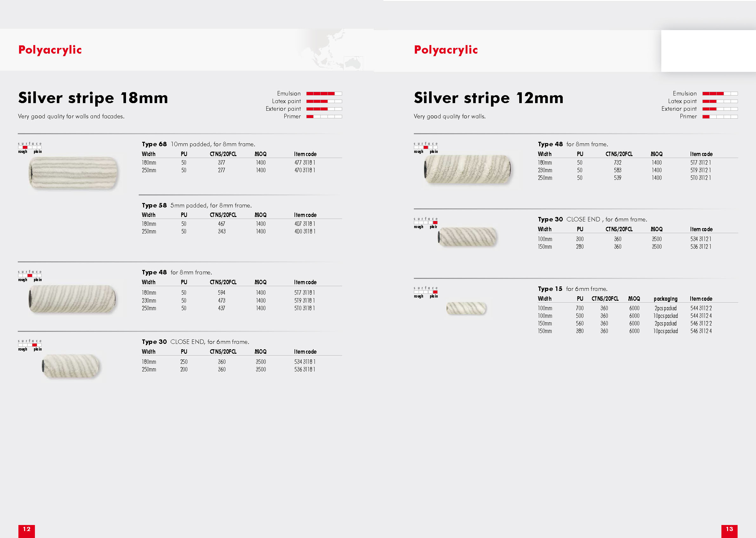Viewport: 756px width, 538px height.
Task: Click the Emulsion rating bar for Silver stripe 12mm
Action: [720, 94]
